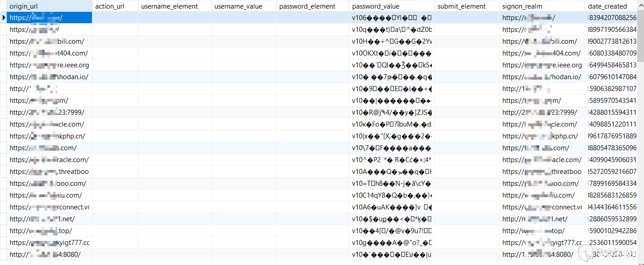Click password_value cell starting with v10OKXt
This screenshot has height=265, width=644.
pyautogui.click(x=391, y=53)
